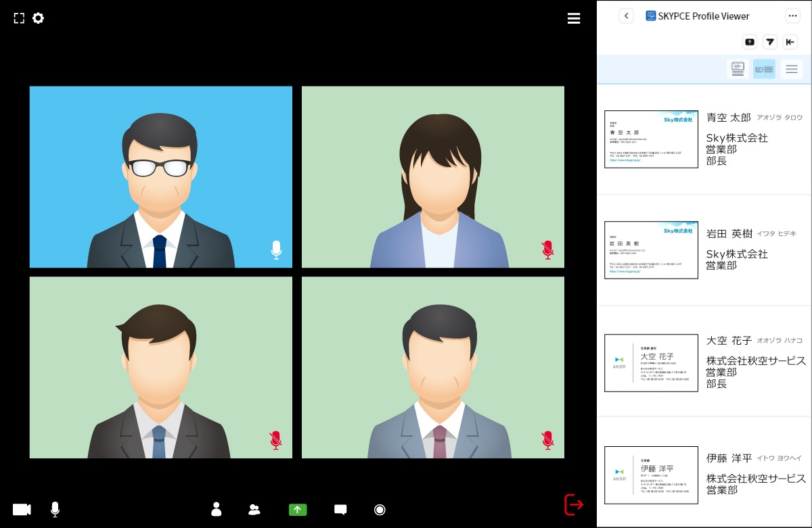Switch to text-only list view
The image size is (812, 528).
point(792,69)
